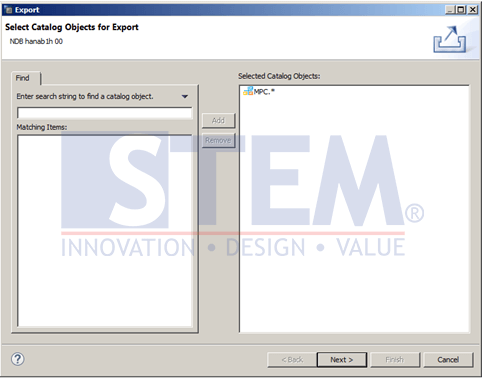The width and height of the screenshot is (482, 378).
Task: Click inside the Matching Items list
Action: coord(105,231)
